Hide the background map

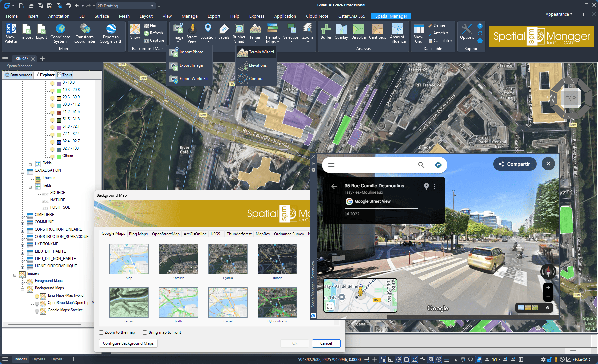click(151, 26)
